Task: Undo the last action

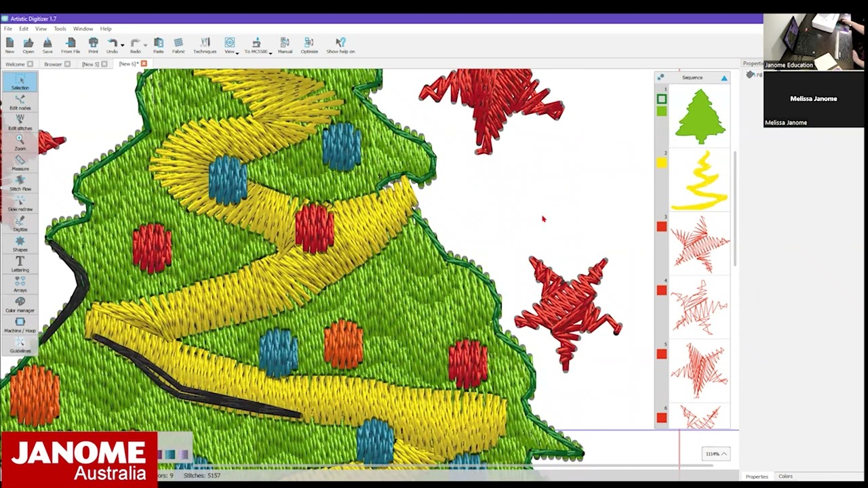Action: (x=112, y=45)
